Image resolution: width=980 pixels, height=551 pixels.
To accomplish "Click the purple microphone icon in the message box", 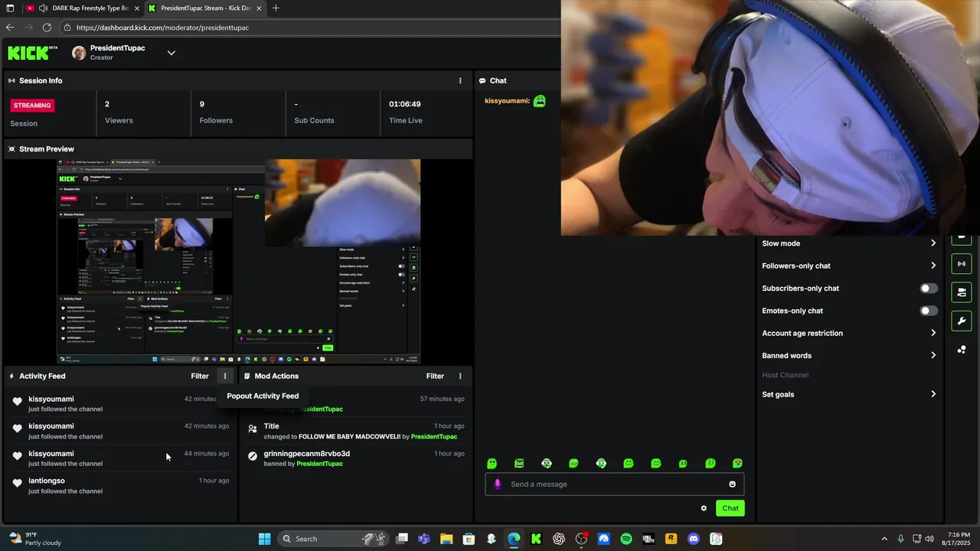I will tap(498, 484).
